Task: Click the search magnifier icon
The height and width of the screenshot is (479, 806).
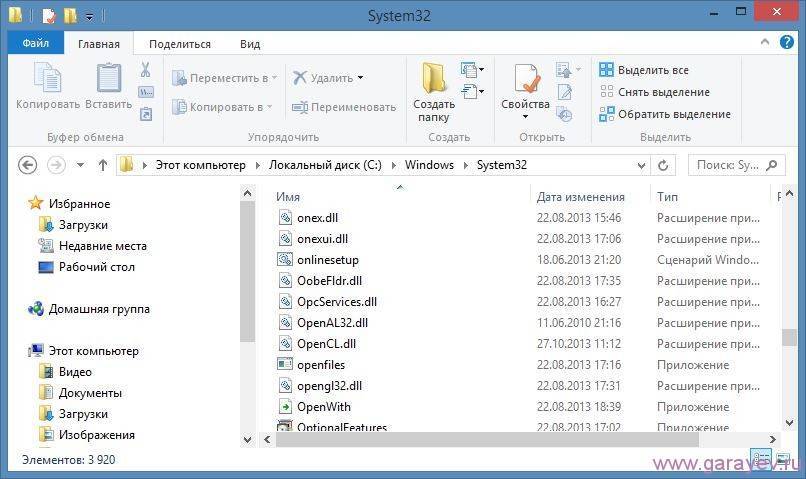Action: 771,165
